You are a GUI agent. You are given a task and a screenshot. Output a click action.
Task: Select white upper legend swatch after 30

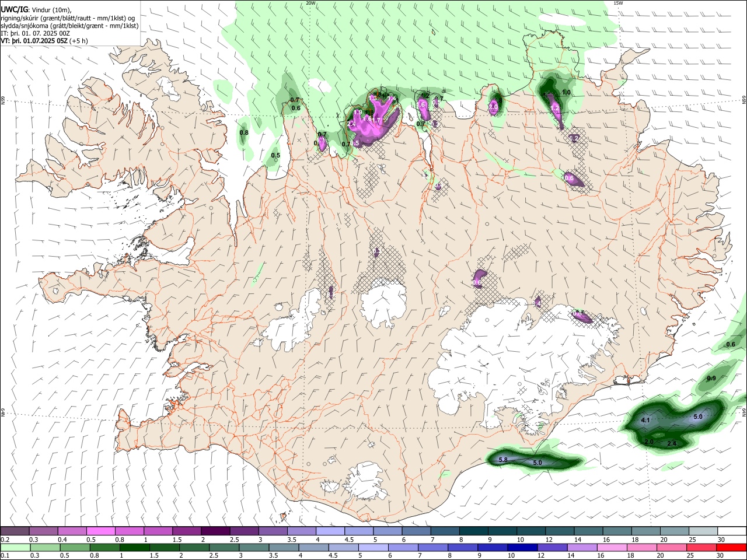(x=731, y=531)
